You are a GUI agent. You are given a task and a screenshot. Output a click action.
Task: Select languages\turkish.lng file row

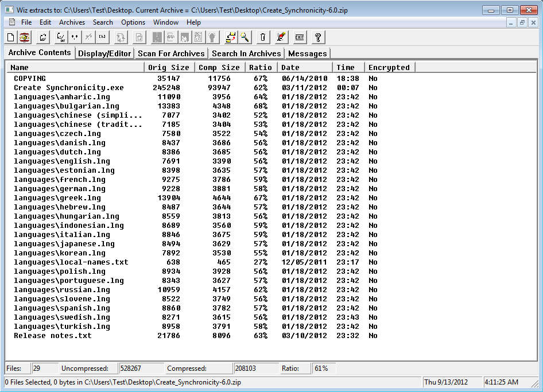pyautogui.click(x=62, y=326)
